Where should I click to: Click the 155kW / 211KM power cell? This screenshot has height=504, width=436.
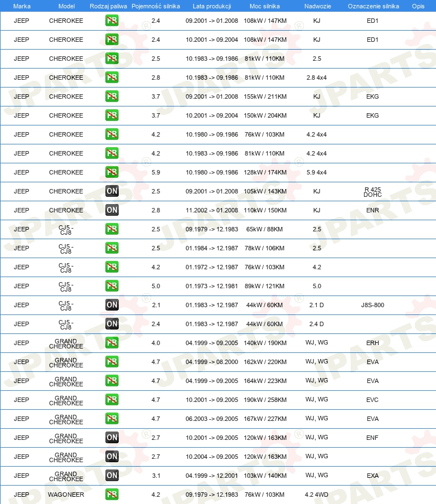pyautogui.click(x=265, y=96)
